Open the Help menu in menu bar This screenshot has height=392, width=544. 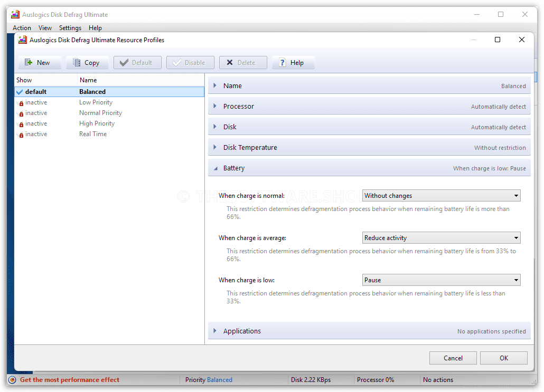95,28
